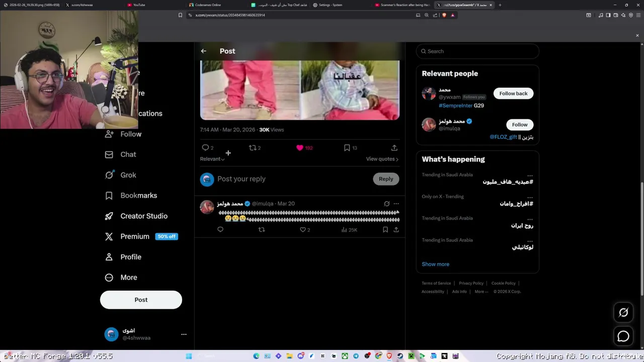
Task: Open a new browser tab with plus
Action: pos(500,5)
